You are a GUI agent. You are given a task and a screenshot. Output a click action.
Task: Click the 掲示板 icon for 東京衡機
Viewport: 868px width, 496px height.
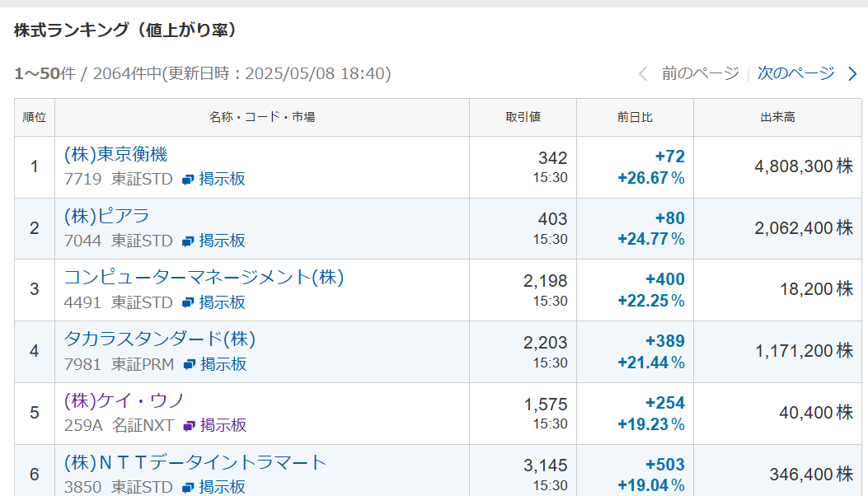pyautogui.click(x=188, y=180)
